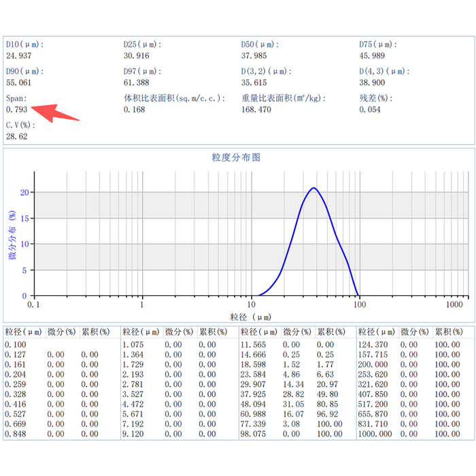Click cumulative value 49.80
Image resolution: width=476 pixels, height=476 pixels.
[328, 394]
